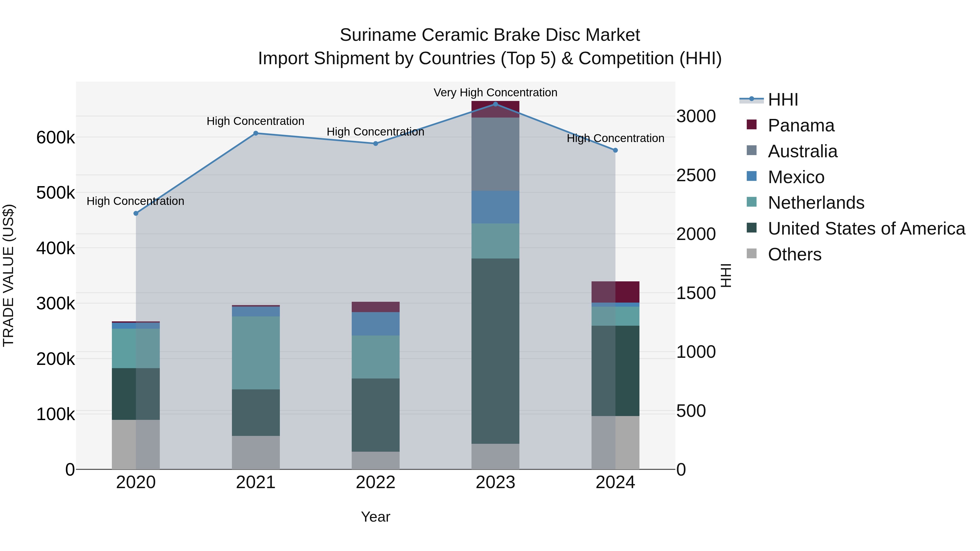Image resolution: width=980 pixels, height=551 pixels.
Task: Click the Australia slate legend swatch
Action: click(752, 150)
